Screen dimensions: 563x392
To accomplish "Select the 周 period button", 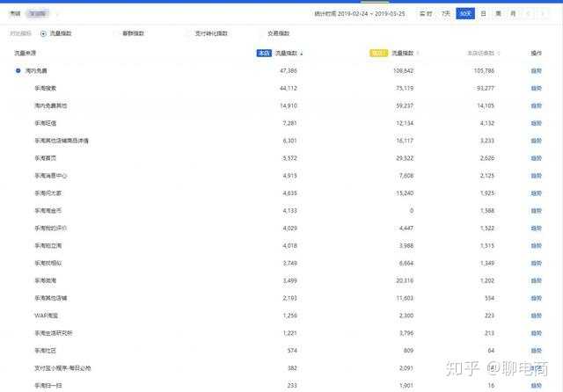I will (499, 14).
